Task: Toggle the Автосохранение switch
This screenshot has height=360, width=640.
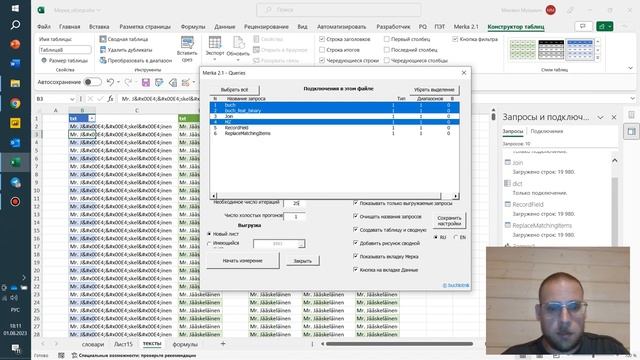Action: tap(92, 82)
